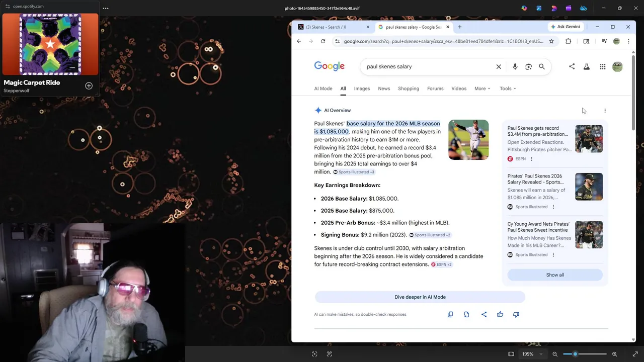This screenshot has height=362, width=644.
Task: Select Images search tab
Action: pyautogui.click(x=362, y=88)
